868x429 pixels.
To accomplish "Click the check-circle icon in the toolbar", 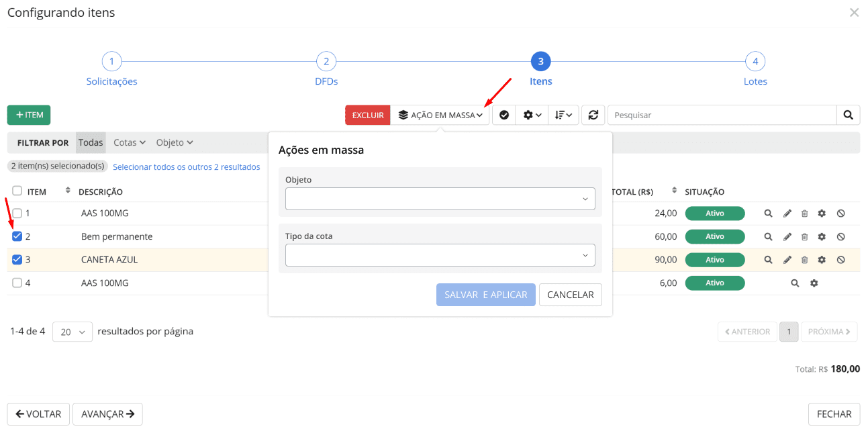I will point(503,115).
